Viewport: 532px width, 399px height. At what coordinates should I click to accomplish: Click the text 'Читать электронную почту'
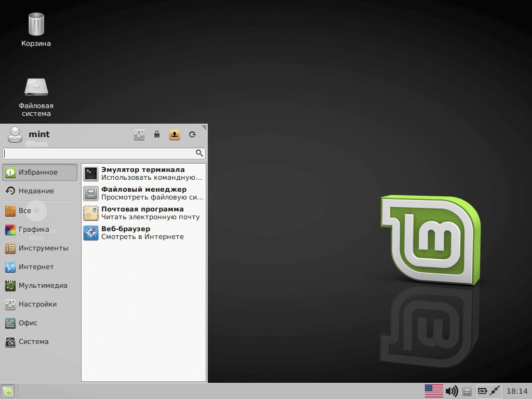tap(150, 217)
